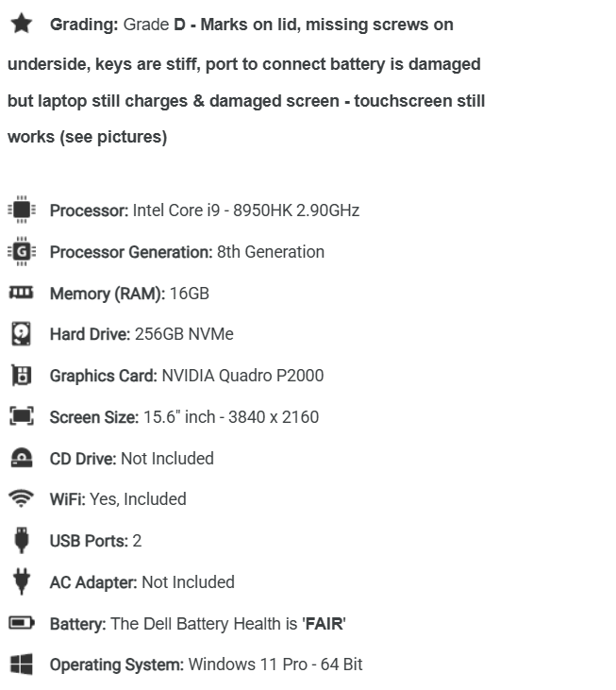Click the AC Adapter power plug icon
Image resolution: width=616 pixels, height=690 pixels.
(x=22, y=581)
